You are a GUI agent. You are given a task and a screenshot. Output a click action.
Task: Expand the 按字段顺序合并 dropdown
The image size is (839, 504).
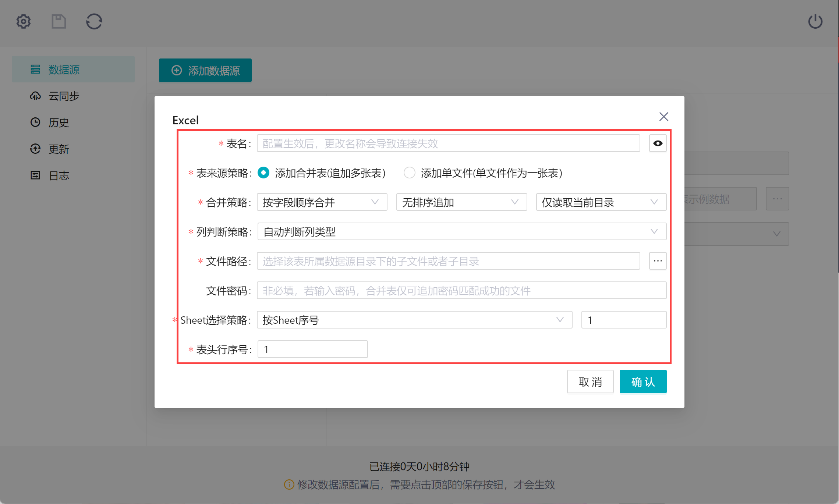(322, 202)
